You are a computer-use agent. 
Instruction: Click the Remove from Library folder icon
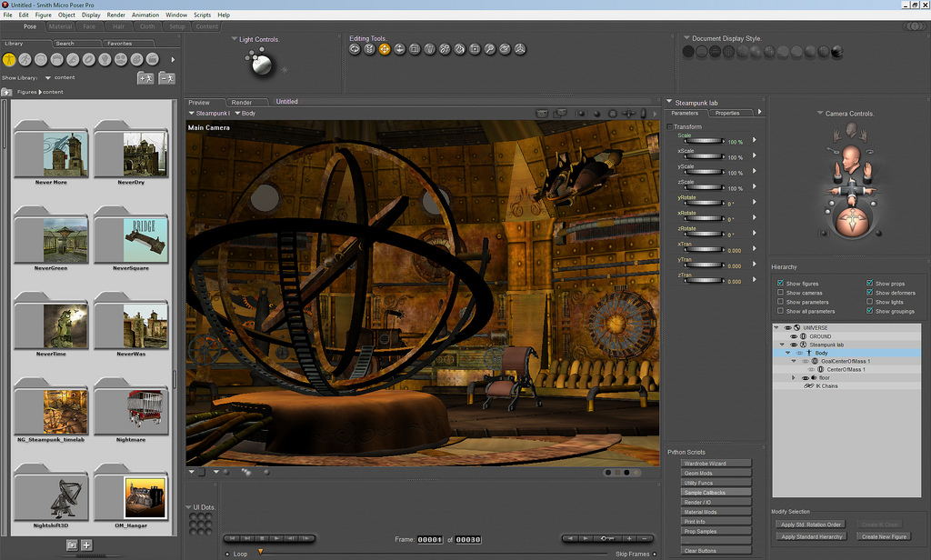coord(166,78)
